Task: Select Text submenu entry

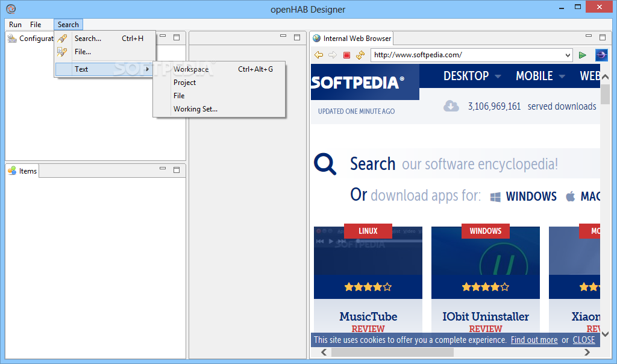Action: tap(104, 69)
